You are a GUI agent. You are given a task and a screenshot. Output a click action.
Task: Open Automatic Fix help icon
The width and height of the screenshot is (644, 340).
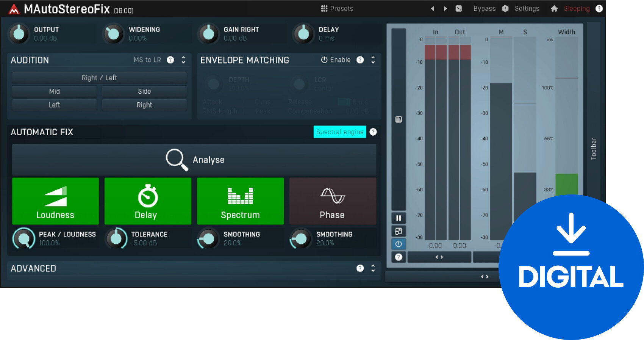pyautogui.click(x=373, y=132)
